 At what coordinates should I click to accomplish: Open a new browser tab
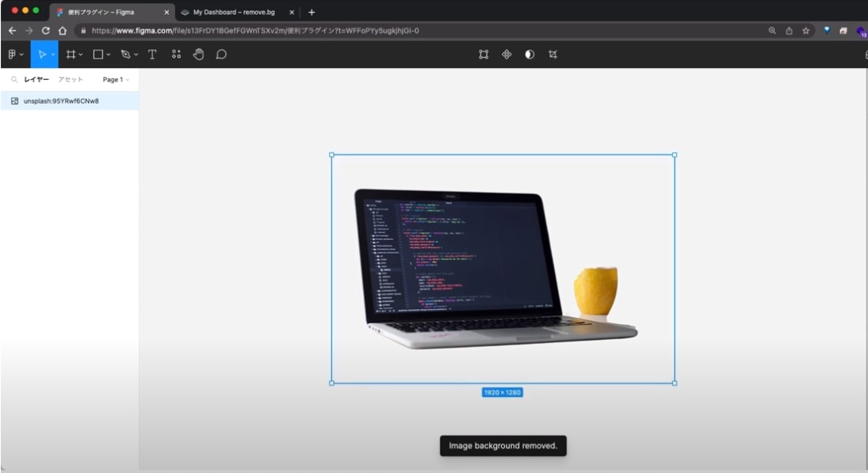tap(312, 12)
